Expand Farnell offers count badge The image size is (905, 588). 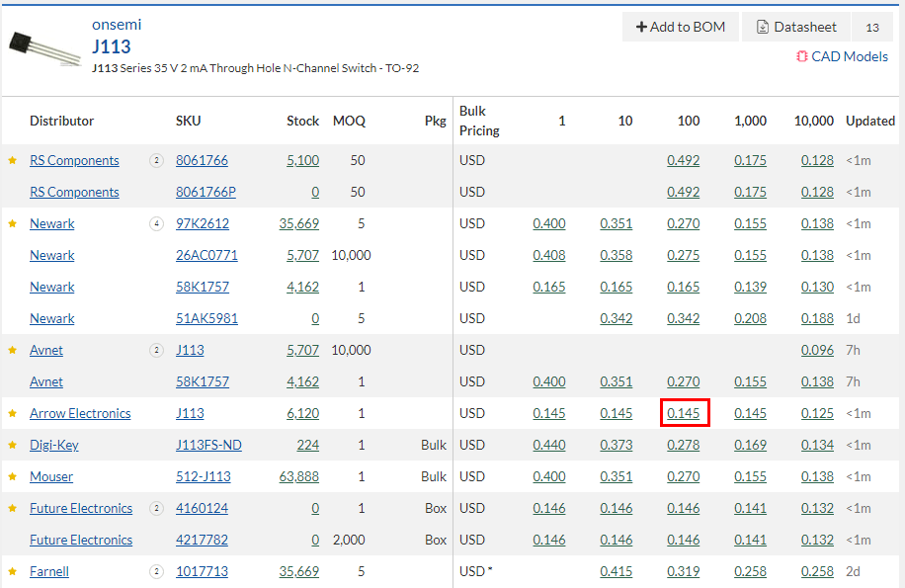[x=156, y=571]
